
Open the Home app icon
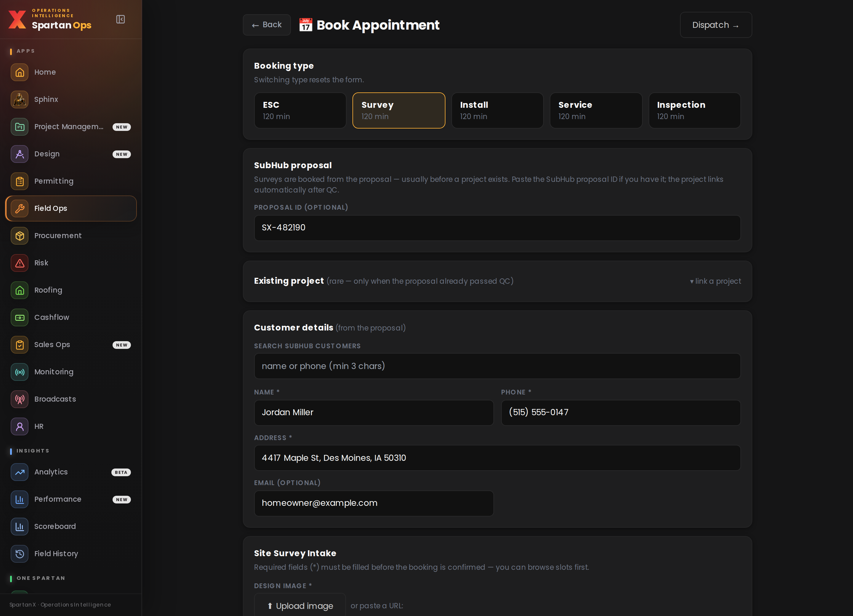20,72
